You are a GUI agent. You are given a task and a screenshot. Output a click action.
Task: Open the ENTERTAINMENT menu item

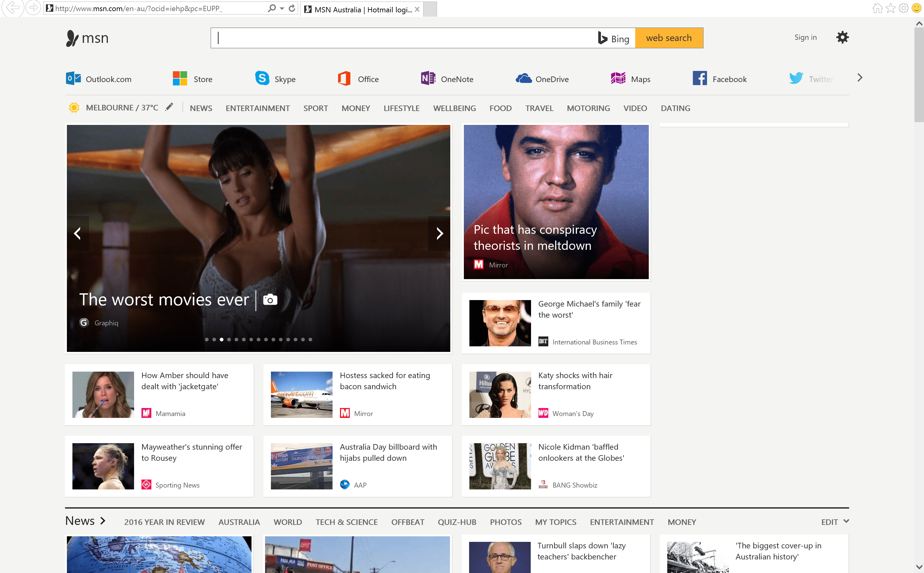pos(258,108)
